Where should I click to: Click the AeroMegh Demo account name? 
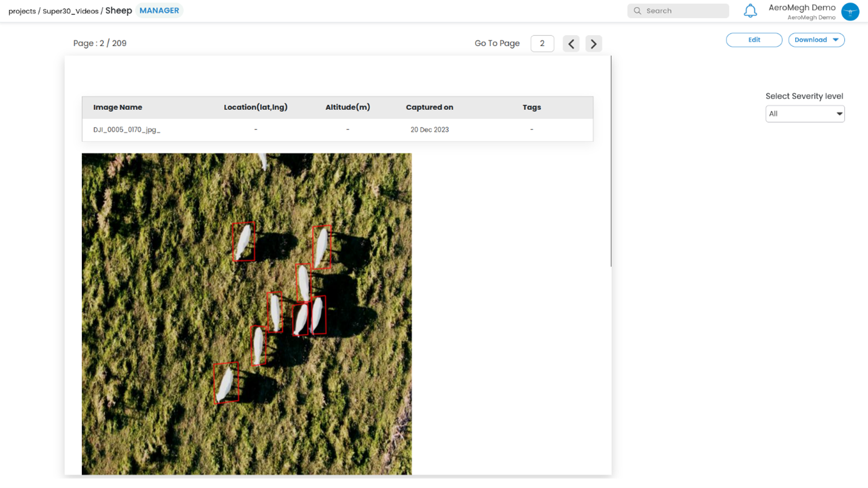(801, 8)
